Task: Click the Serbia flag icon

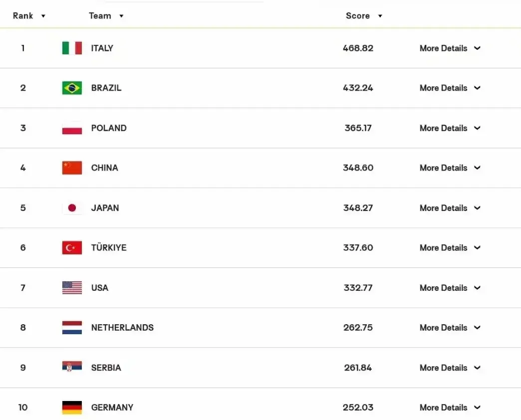Action: tap(72, 366)
